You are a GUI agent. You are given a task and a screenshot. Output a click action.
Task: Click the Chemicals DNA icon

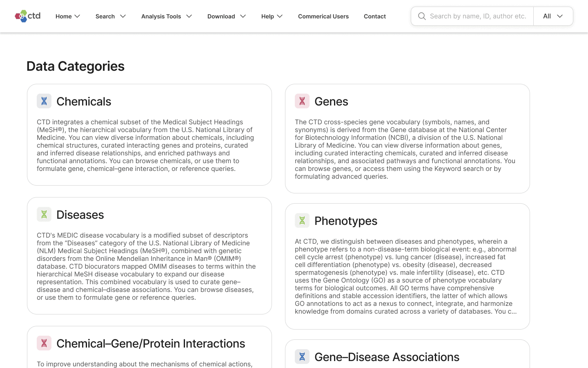point(44,101)
